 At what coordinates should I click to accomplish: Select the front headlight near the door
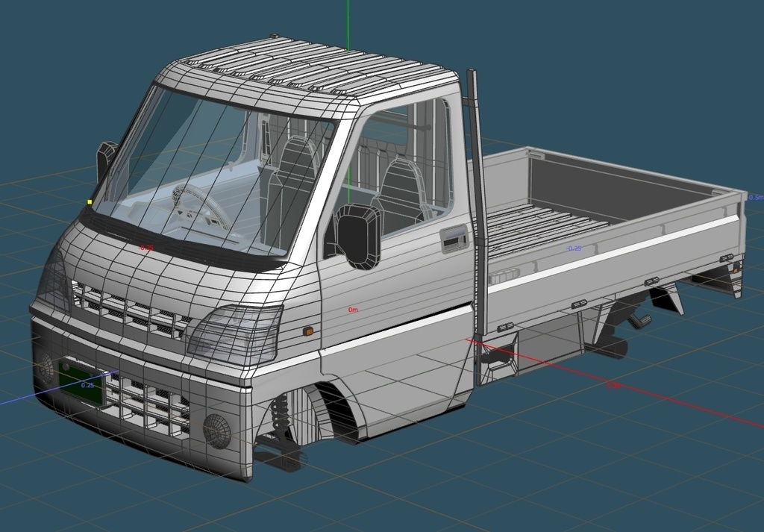(x=235, y=335)
